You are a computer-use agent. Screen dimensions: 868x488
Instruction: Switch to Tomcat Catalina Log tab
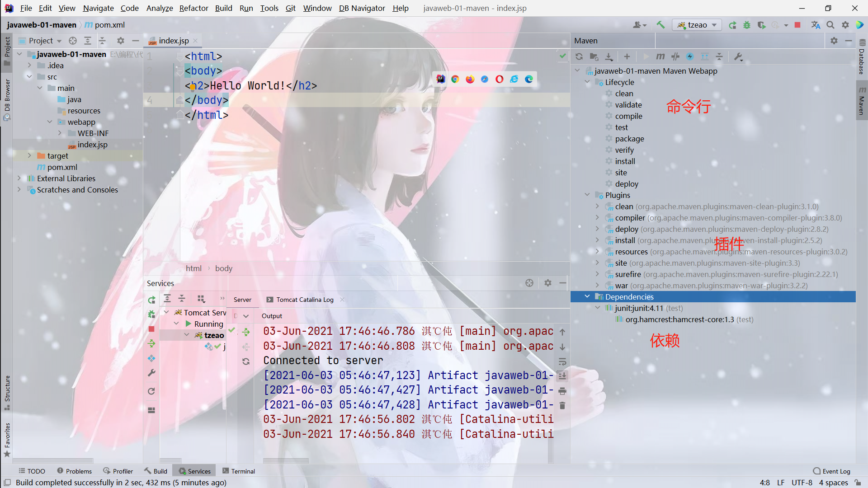click(304, 300)
